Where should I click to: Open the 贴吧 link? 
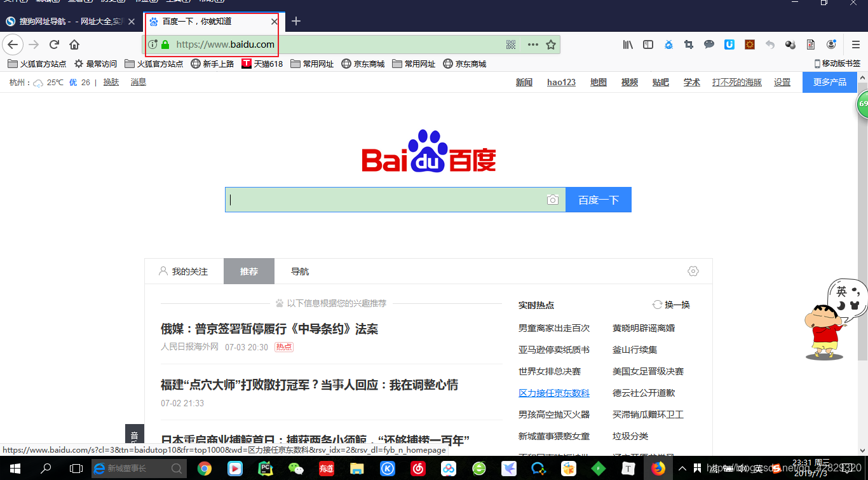(661, 82)
